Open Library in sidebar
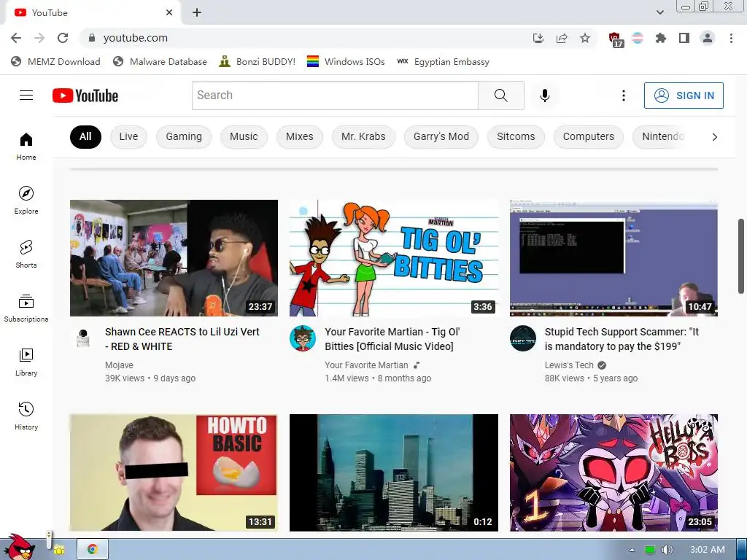 click(x=26, y=362)
